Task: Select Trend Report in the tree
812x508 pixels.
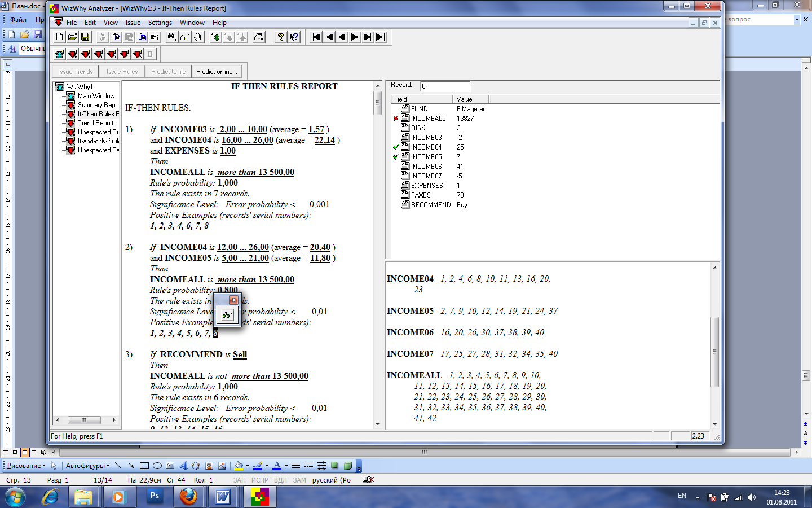Action: 95,123
